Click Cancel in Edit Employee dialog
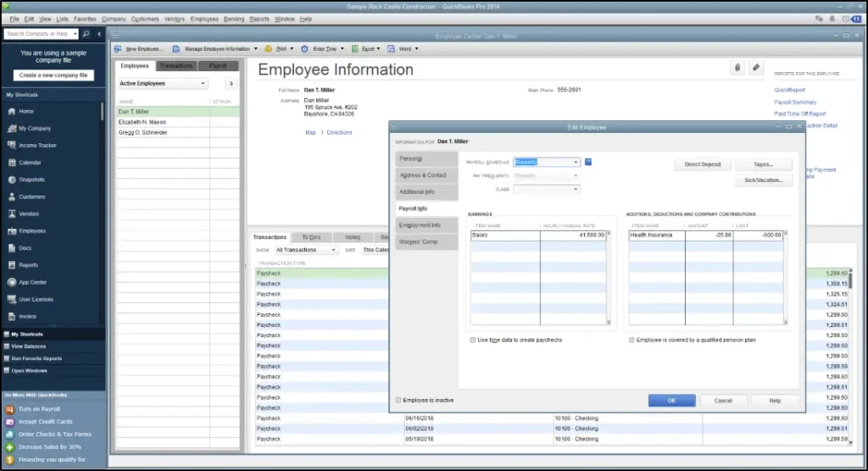The height and width of the screenshot is (471, 868). click(x=722, y=401)
